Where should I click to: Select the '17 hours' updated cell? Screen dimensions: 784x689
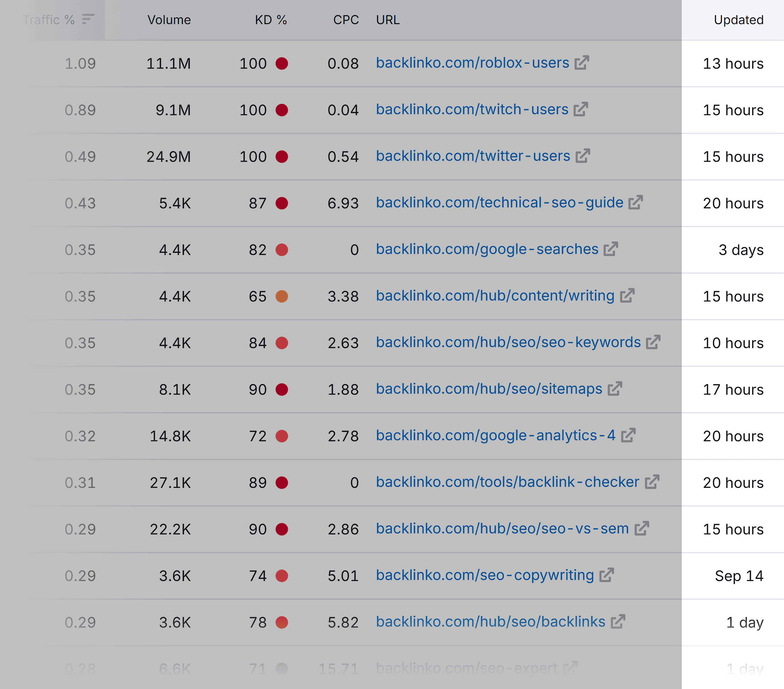click(733, 390)
